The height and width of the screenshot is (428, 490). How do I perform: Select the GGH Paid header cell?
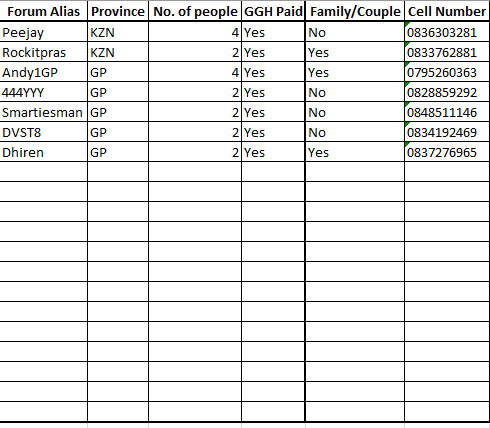tap(273, 11)
